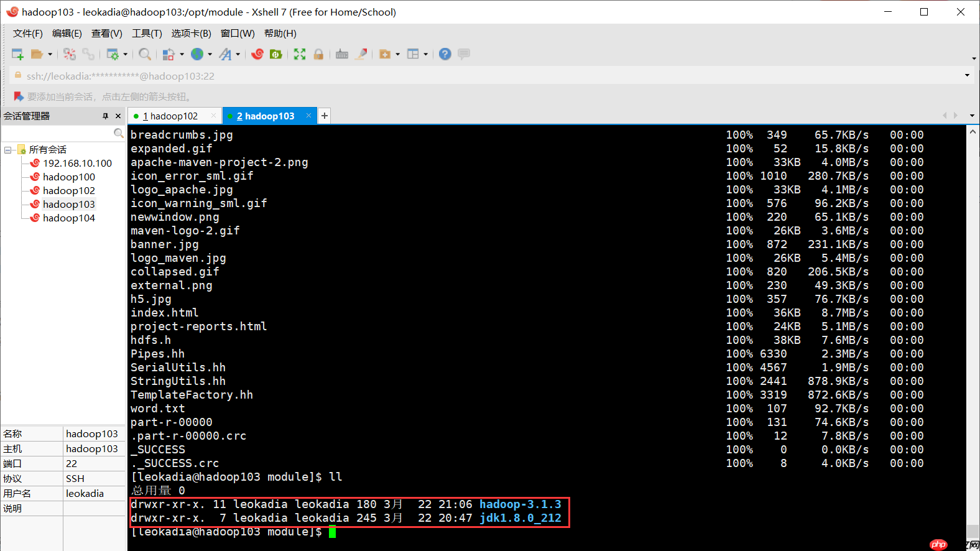This screenshot has height=551, width=980.
Task: Collapse the 所有会话 tree node
Action: click(8, 150)
